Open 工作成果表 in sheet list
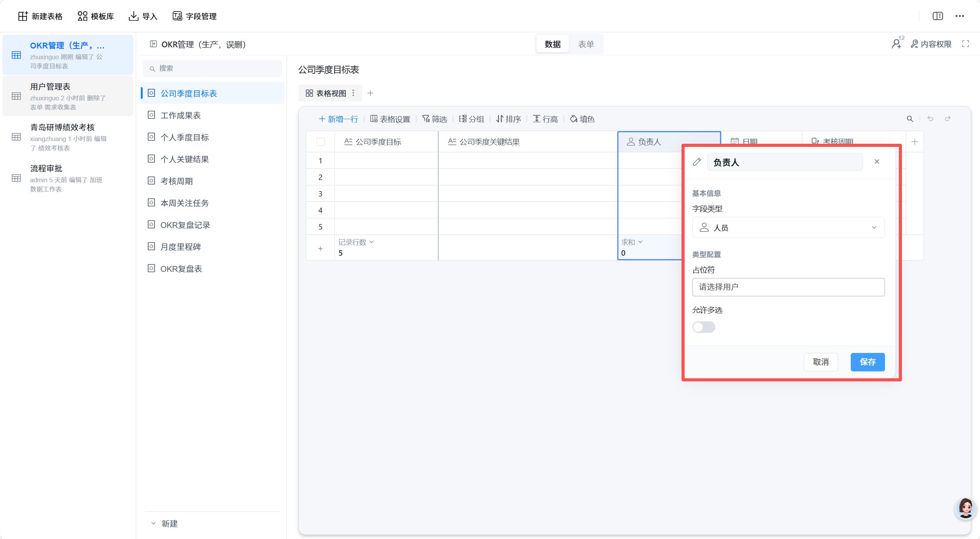 (x=212, y=115)
